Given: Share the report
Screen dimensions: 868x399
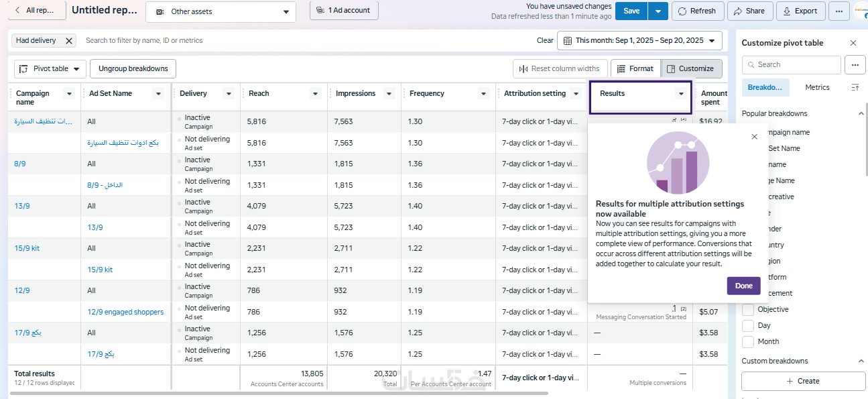Looking at the screenshot, I should (x=749, y=11).
